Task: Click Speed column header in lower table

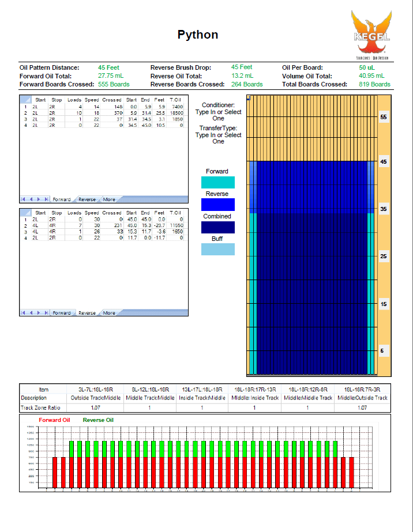Action: click(x=92, y=213)
